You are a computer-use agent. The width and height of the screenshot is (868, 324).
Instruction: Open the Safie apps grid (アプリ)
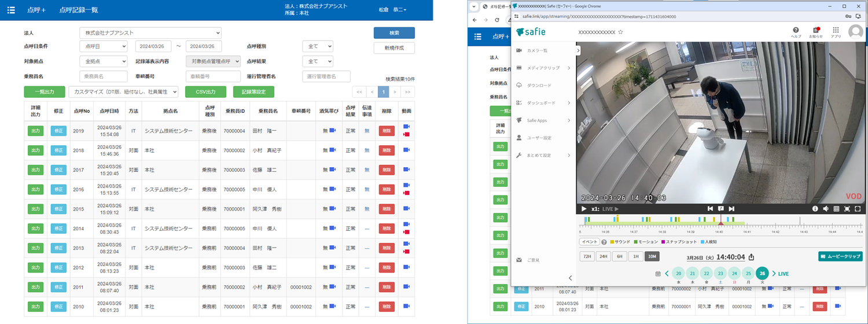point(836,32)
